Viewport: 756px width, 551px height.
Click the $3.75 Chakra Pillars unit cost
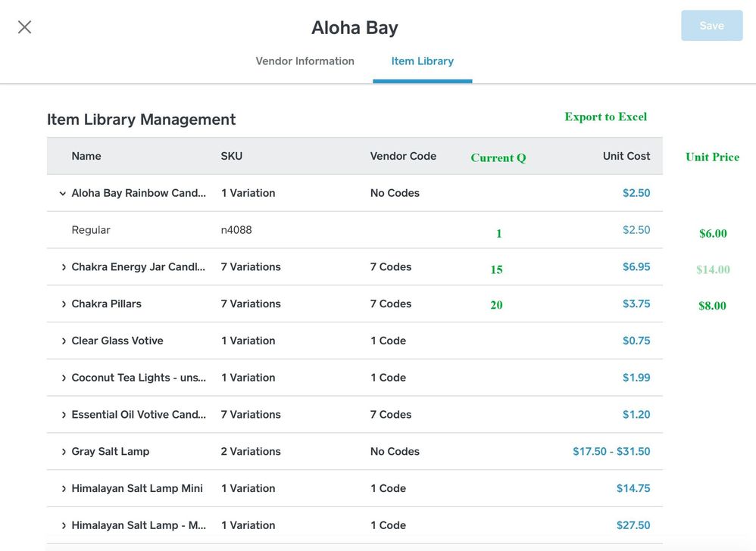636,304
